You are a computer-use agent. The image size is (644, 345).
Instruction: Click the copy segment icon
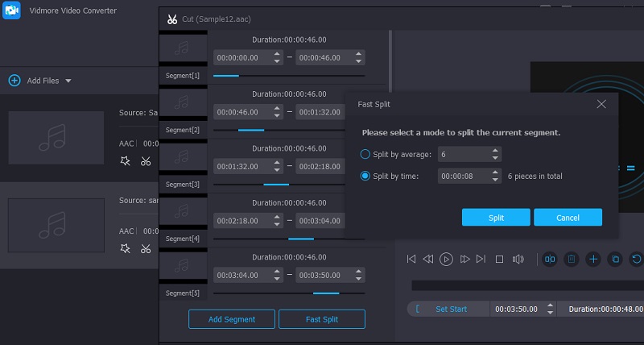[x=614, y=259]
